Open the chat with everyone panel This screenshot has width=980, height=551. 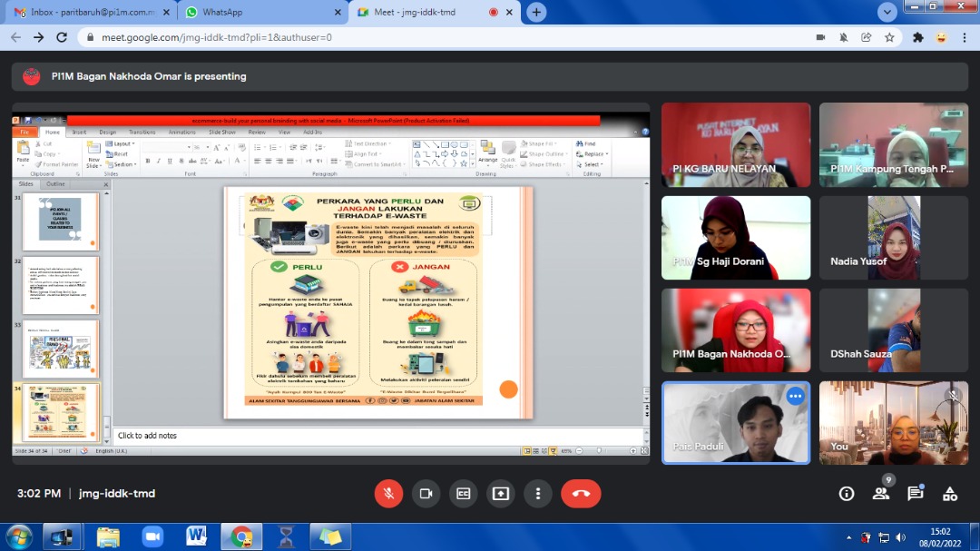pos(916,494)
